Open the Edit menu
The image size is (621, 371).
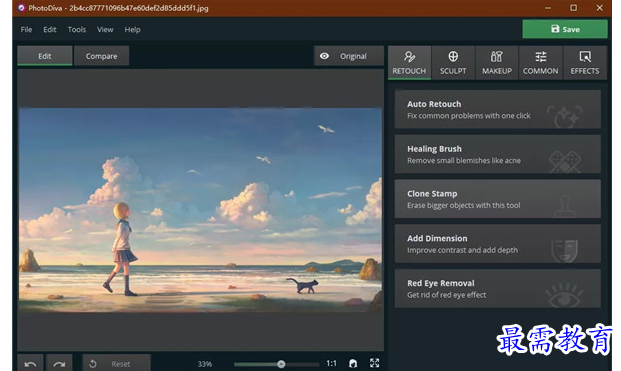coord(50,30)
